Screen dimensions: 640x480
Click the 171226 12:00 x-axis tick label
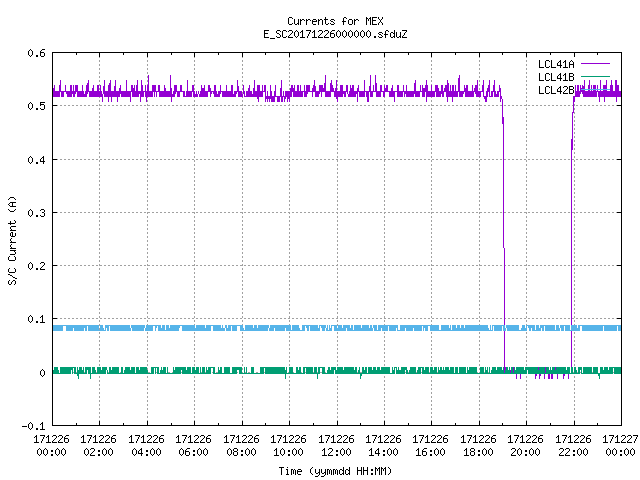(336, 446)
